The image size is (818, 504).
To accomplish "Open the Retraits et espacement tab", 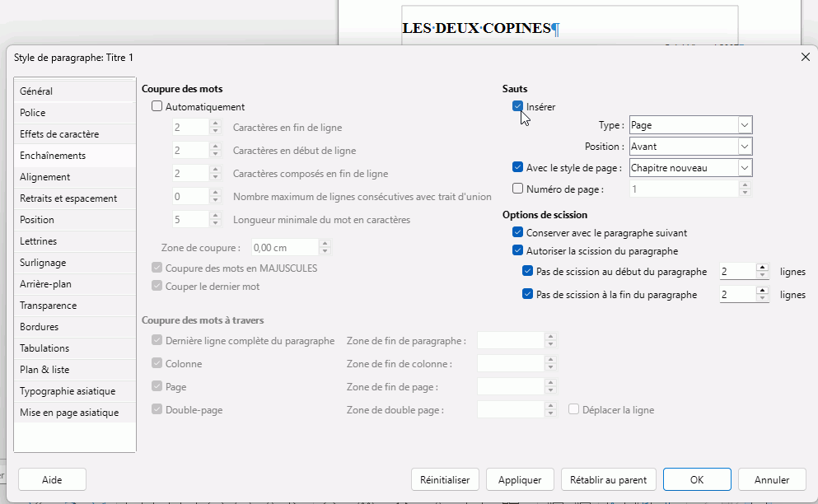I will click(x=68, y=198).
